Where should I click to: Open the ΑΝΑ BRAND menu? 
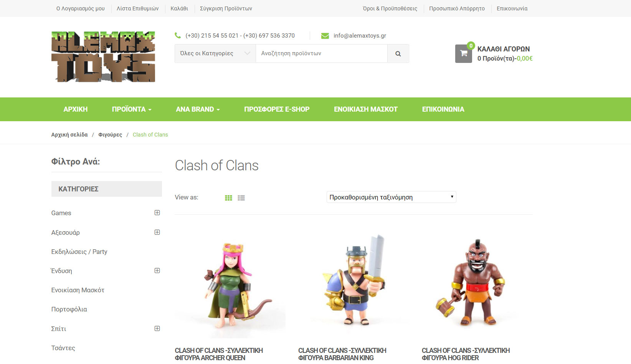[x=198, y=109]
